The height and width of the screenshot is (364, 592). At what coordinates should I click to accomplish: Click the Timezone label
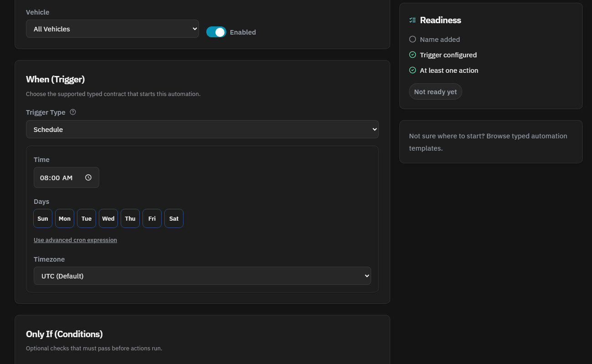49,259
